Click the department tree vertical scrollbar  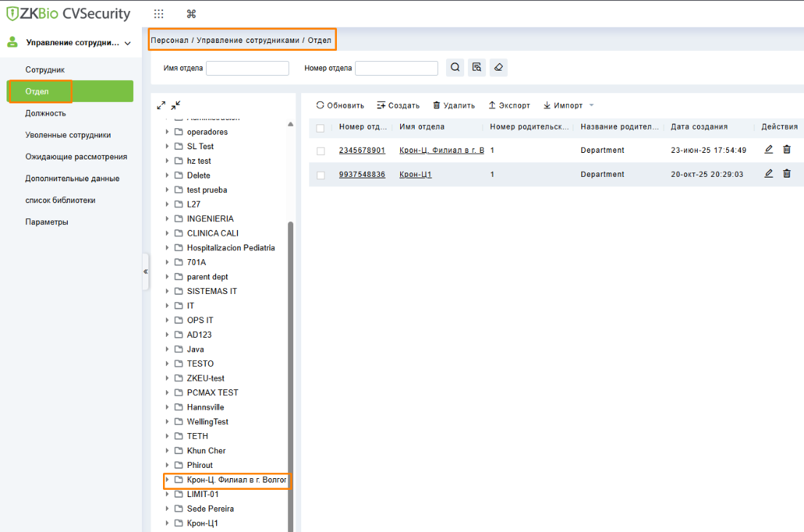click(x=290, y=364)
